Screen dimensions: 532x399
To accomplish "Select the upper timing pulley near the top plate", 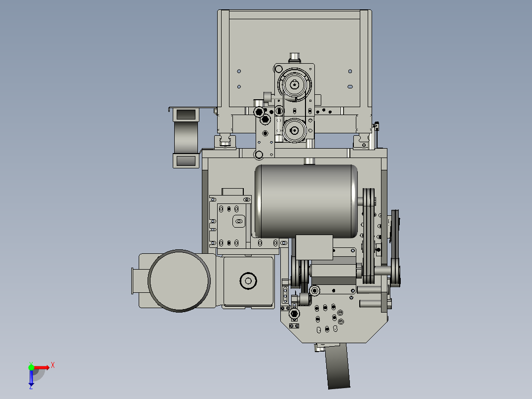I will pyautogui.click(x=294, y=84).
